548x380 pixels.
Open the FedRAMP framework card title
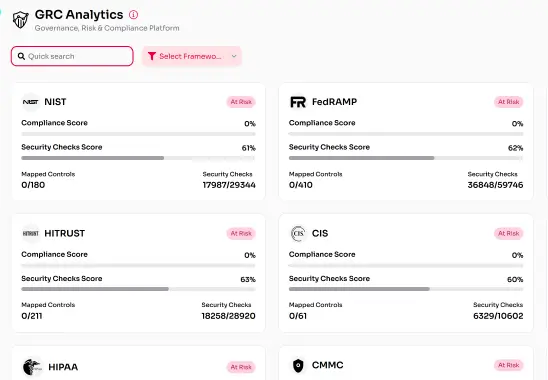[334, 102]
